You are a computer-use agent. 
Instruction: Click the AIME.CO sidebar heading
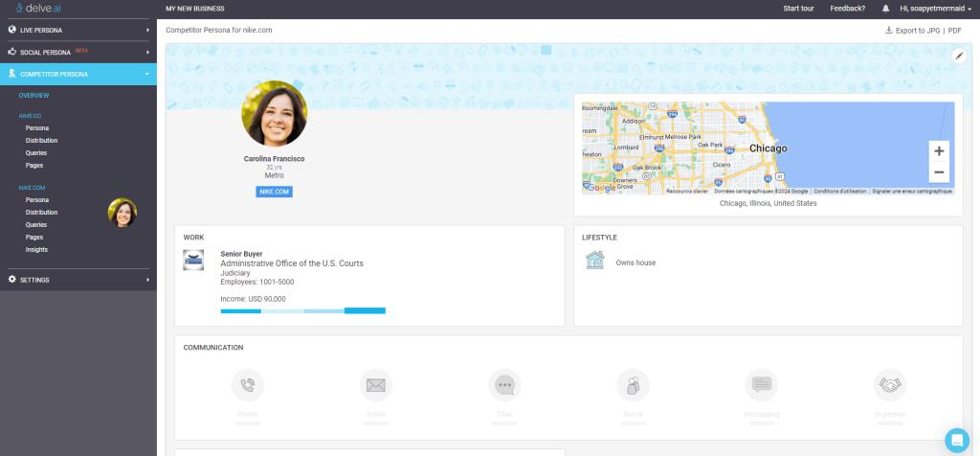(x=30, y=116)
